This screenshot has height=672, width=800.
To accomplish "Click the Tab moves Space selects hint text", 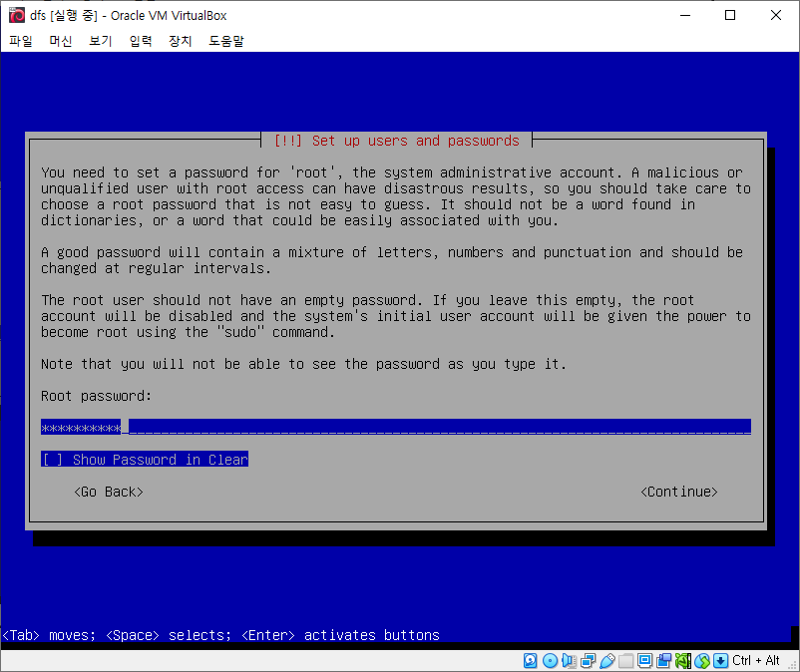I will (x=220, y=635).
